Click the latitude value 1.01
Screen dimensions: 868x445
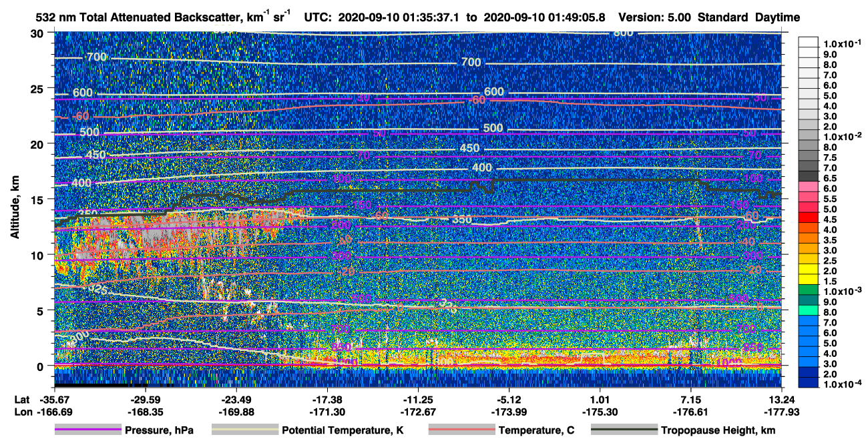[x=600, y=400]
